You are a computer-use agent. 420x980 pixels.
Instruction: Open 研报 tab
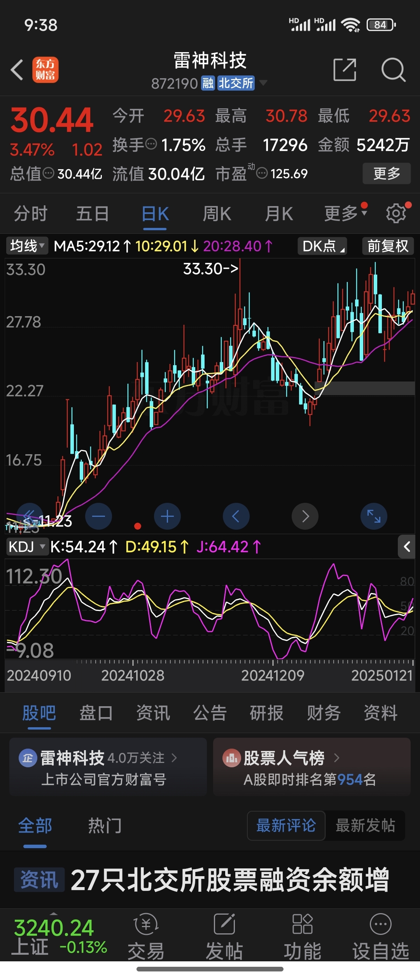(267, 713)
